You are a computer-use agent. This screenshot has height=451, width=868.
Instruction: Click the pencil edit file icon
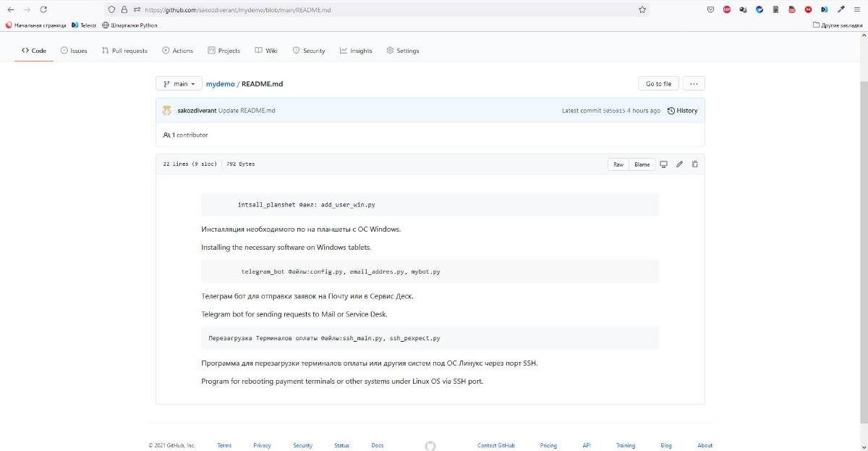(679, 164)
